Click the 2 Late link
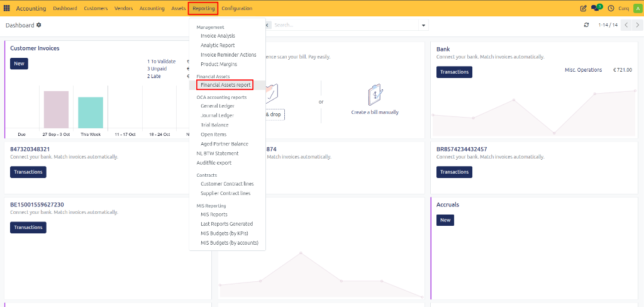 click(x=154, y=76)
